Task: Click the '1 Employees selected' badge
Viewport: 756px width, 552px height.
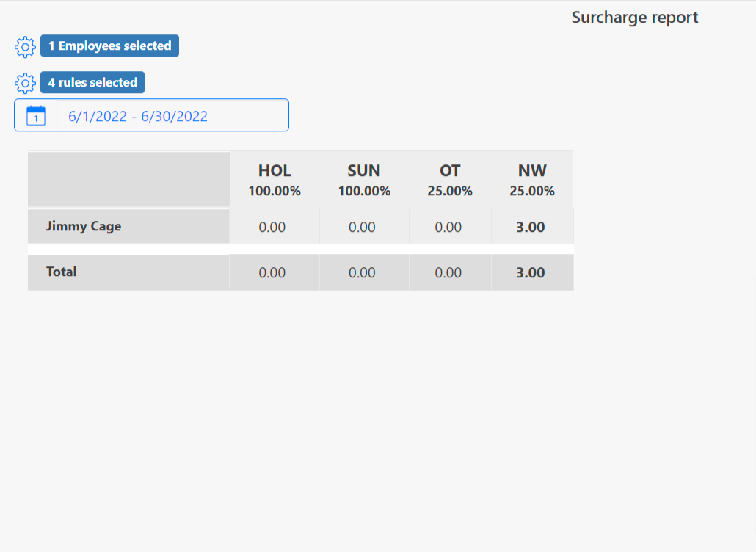Action: point(109,46)
